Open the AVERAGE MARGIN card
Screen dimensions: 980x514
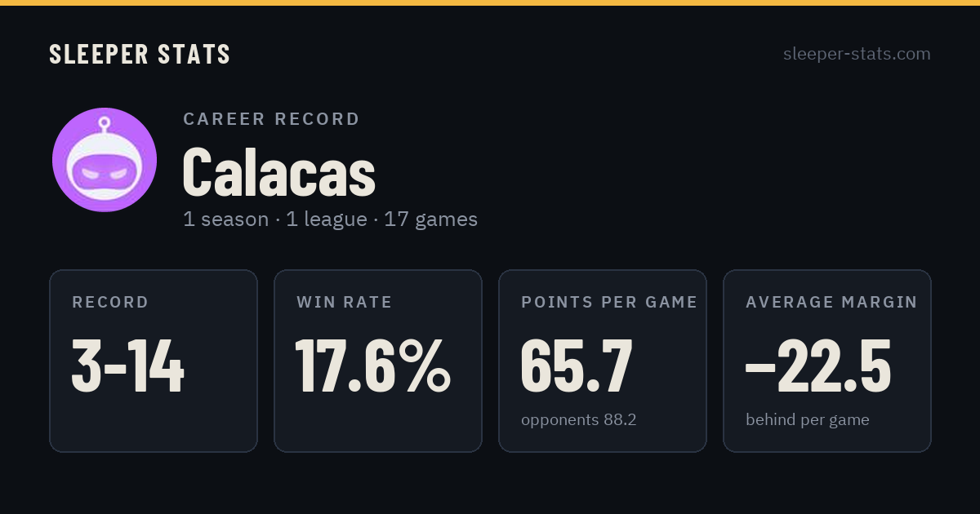[x=827, y=361]
